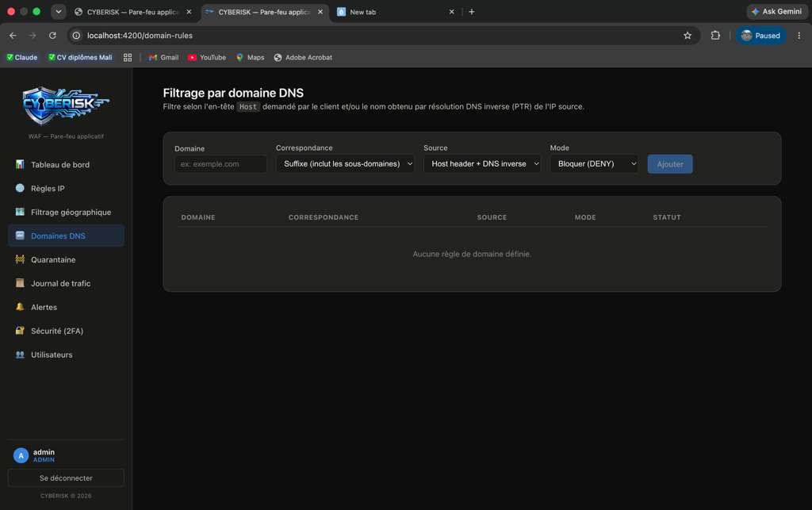Click the MODE column header
Image resolution: width=812 pixels, height=510 pixels.
pos(585,217)
